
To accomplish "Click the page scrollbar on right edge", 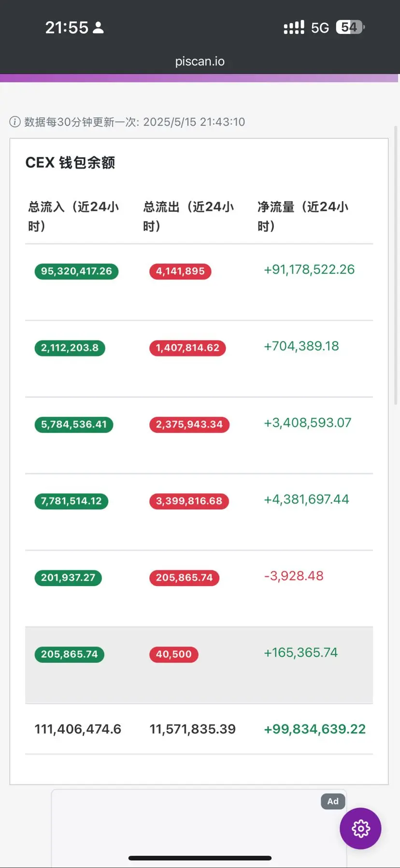I will (396, 265).
